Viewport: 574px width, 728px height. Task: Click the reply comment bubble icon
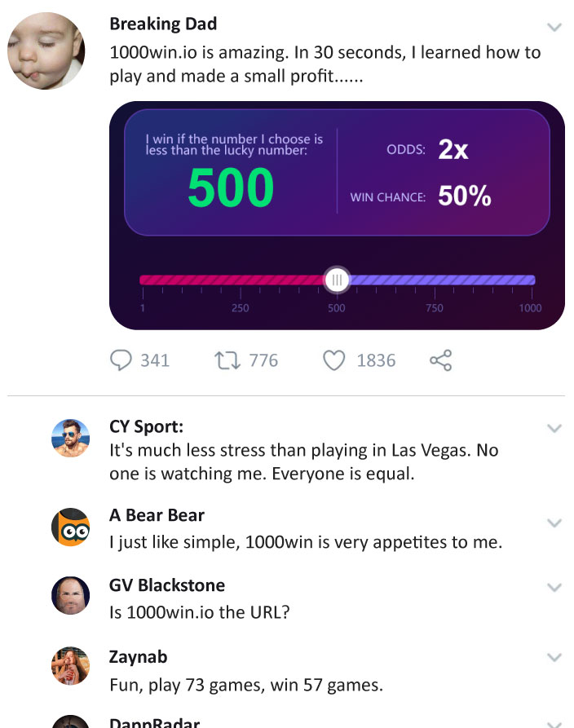coord(121,360)
